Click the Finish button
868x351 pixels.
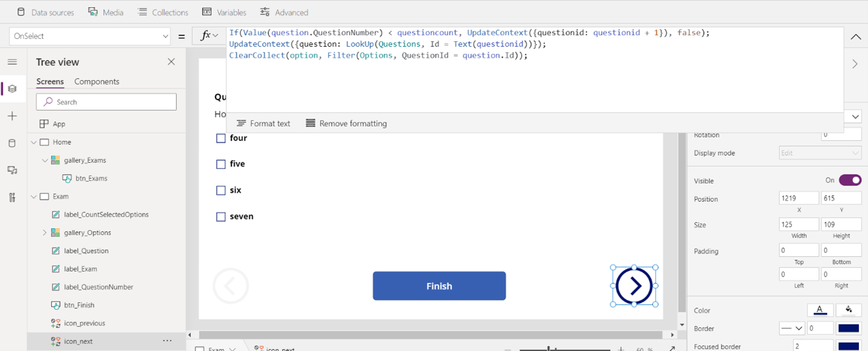(x=439, y=286)
